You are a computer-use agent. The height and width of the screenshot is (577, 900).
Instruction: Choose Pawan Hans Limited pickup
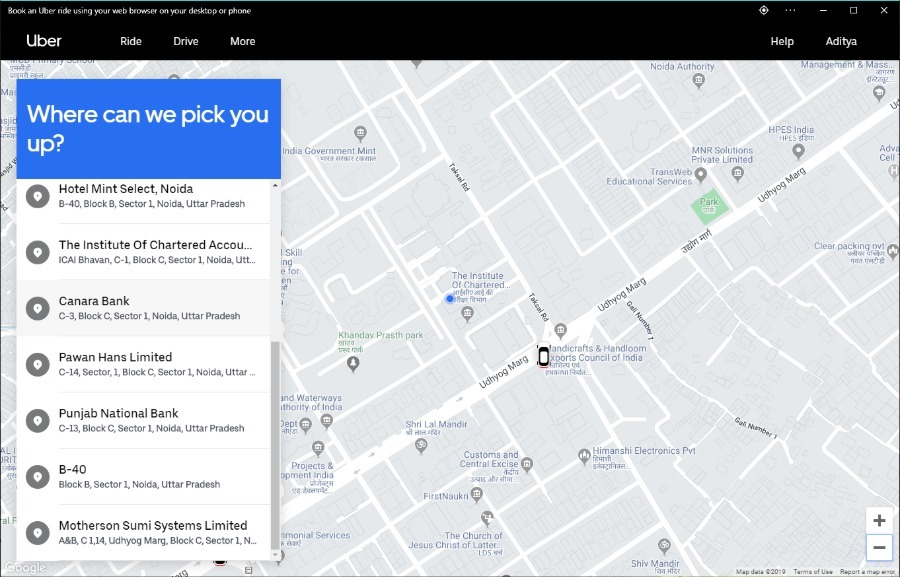[143, 364]
